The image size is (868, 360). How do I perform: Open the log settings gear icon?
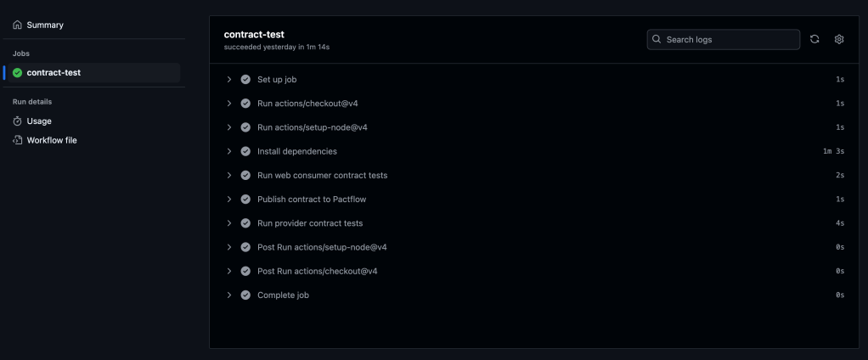tap(839, 39)
